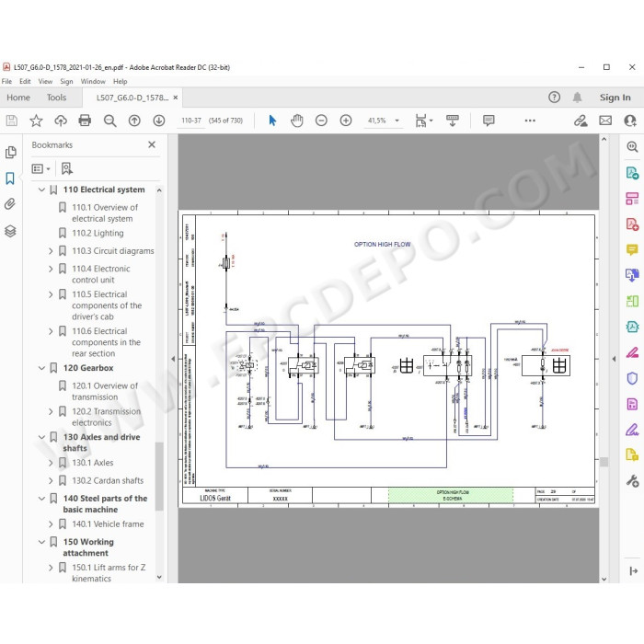The width and height of the screenshot is (644, 644).
Task: Select the arrow selection tool
Action: (272, 121)
